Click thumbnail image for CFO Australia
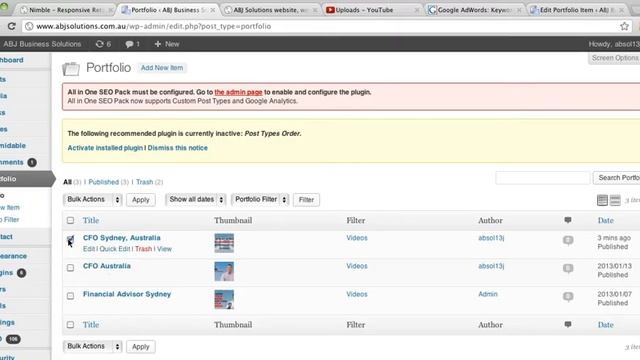 (224, 271)
